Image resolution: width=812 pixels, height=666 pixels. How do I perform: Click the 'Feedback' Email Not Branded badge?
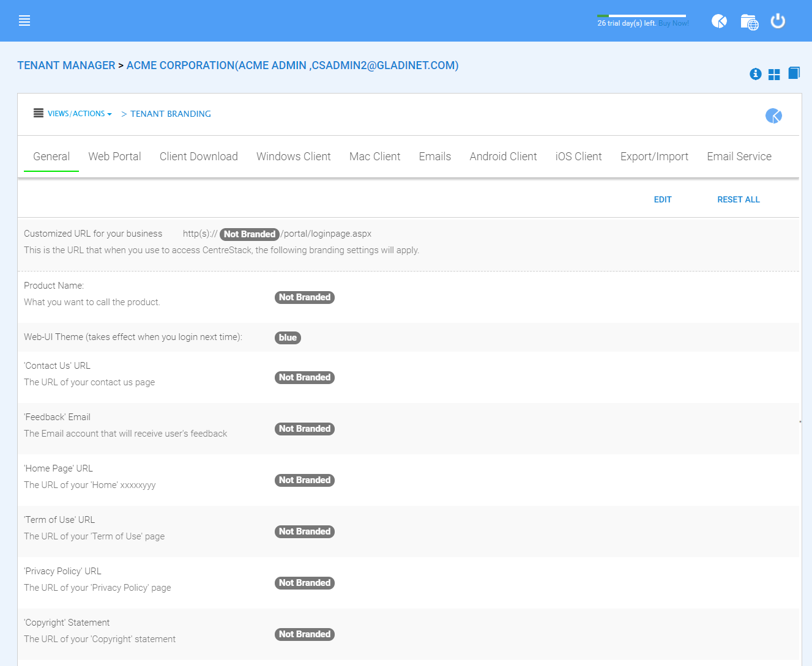(x=305, y=429)
